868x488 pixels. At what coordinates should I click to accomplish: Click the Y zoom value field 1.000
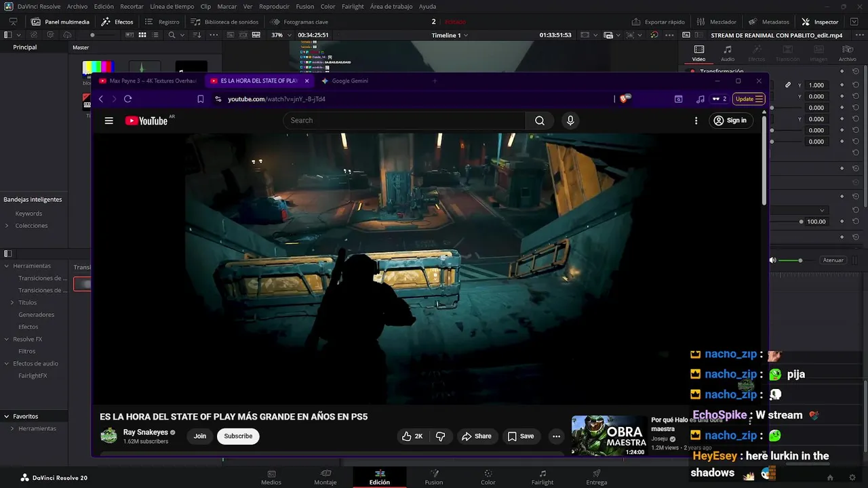click(816, 85)
